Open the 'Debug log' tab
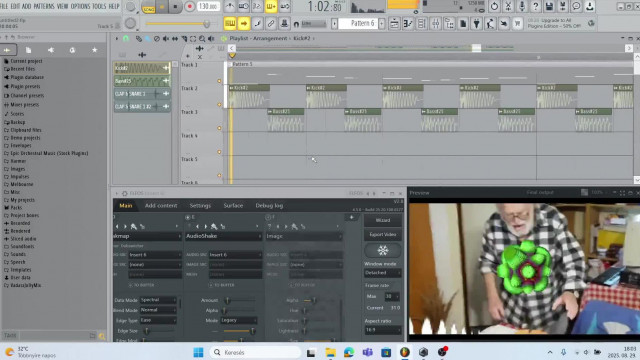 click(269, 206)
